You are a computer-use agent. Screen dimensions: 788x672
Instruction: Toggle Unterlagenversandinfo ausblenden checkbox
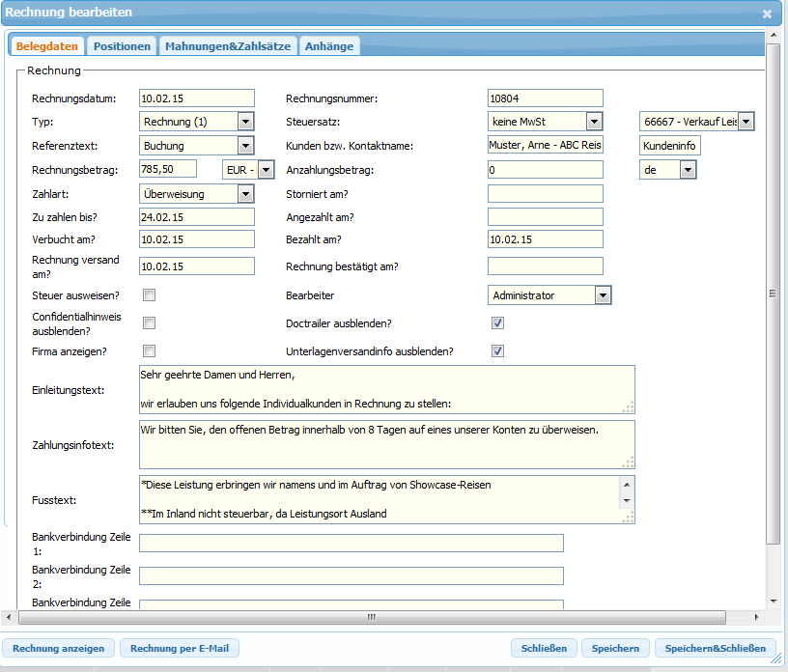[498, 351]
